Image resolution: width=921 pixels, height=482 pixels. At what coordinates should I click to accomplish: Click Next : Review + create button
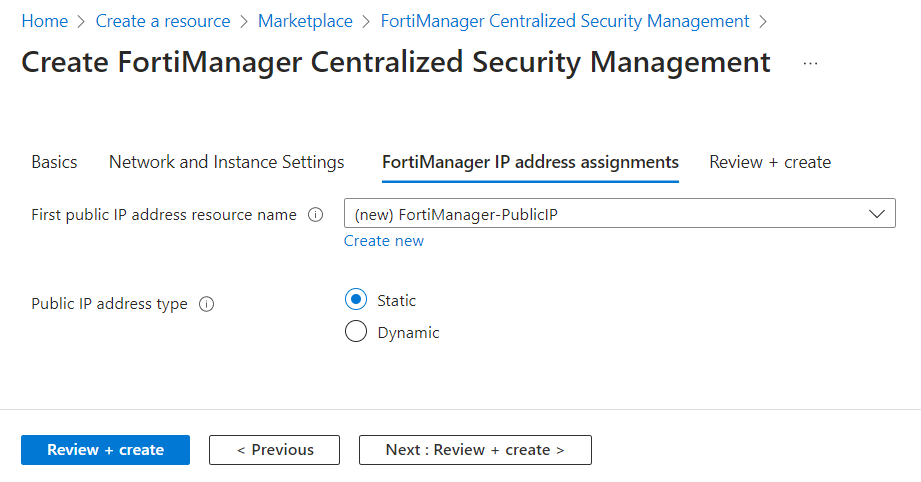pyautogui.click(x=475, y=450)
